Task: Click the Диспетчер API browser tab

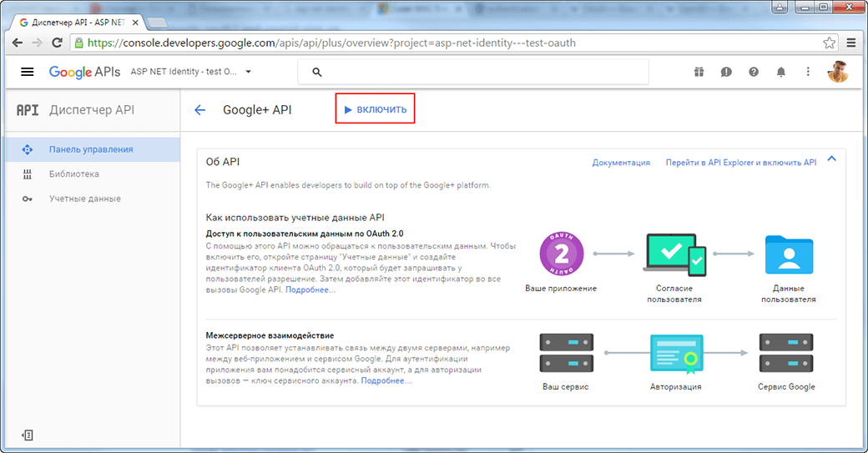Action: click(78, 23)
